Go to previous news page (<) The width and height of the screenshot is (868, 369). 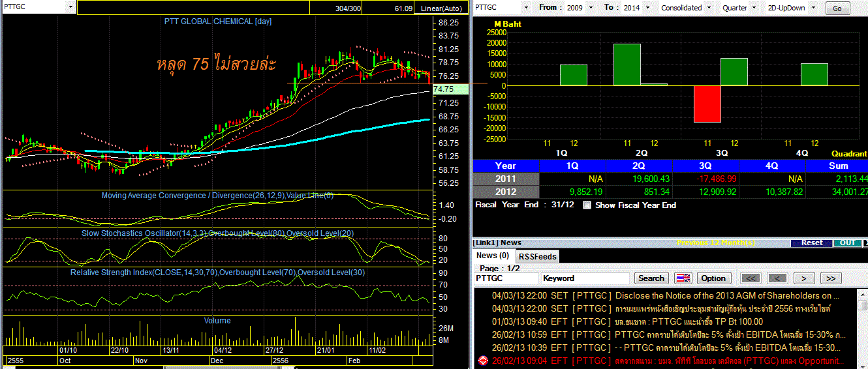[777, 278]
